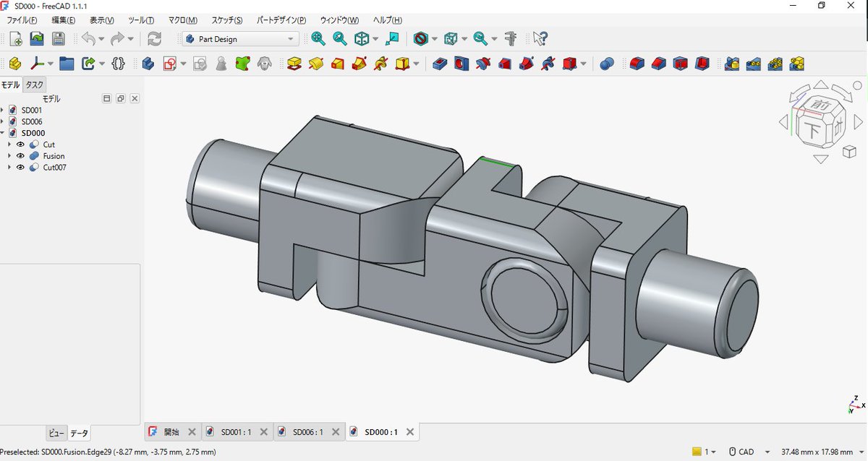The width and height of the screenshot is (868, 461).
Task: Toggle visibility of Fusion object
Action: pos(20,156)
